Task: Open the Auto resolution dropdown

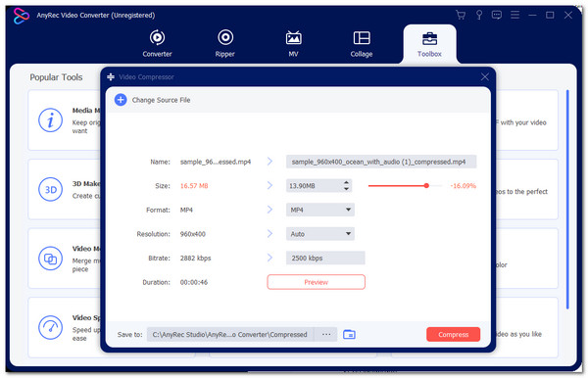Action: (320, 234)
